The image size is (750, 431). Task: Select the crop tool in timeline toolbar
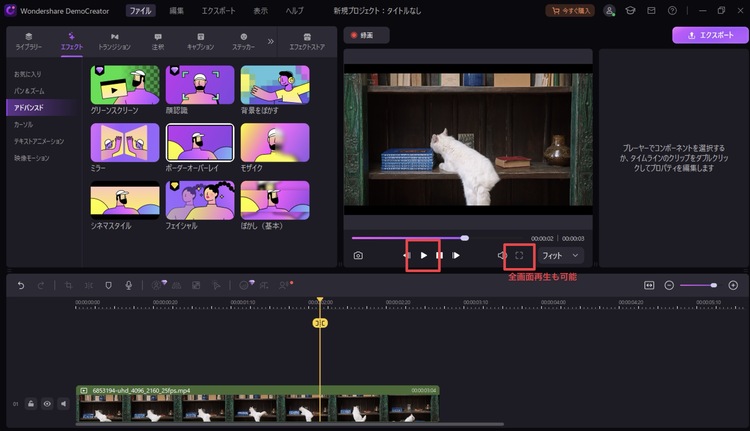click(68, 286)
